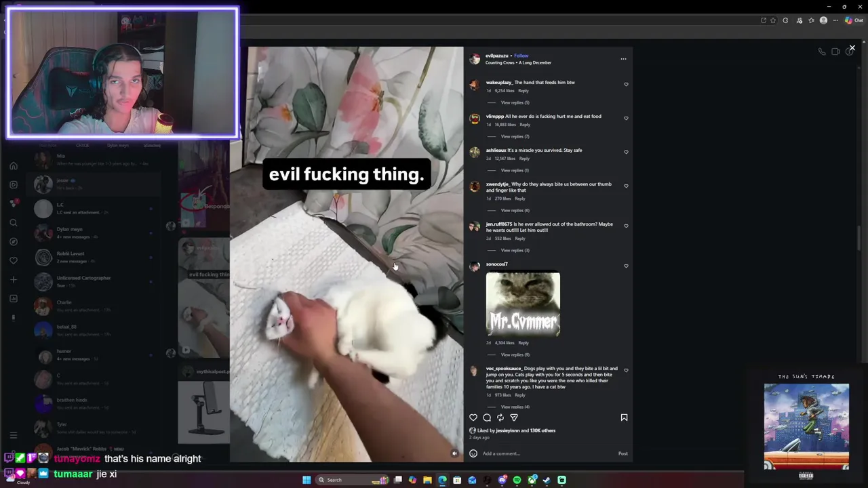The width and height of the screenshot is (868, 488).
Task: Open the Mr.Cvmmer cat GIF in comments
Action: 523,304
